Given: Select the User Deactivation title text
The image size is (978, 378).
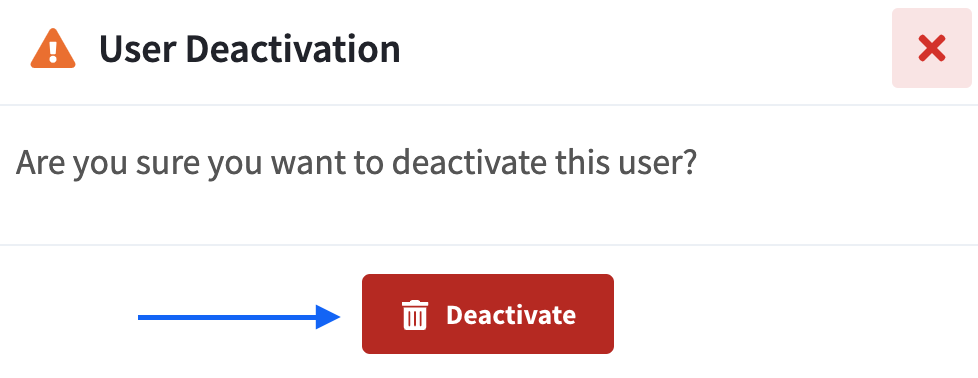Looking at the screenshot, I should (x=249, y=49).
